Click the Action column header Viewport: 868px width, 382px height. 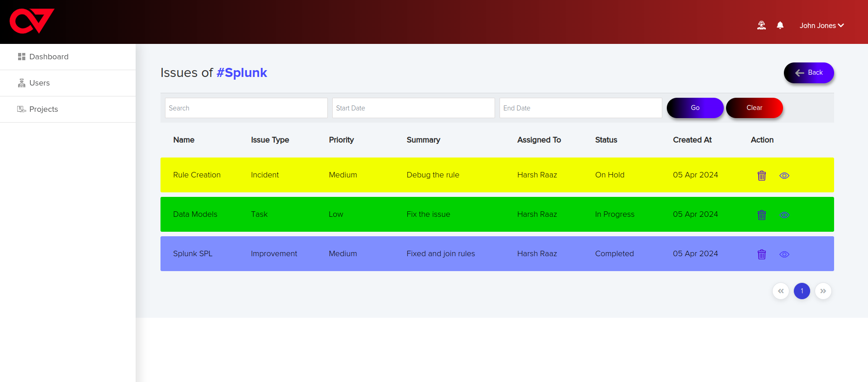(762, 140)
